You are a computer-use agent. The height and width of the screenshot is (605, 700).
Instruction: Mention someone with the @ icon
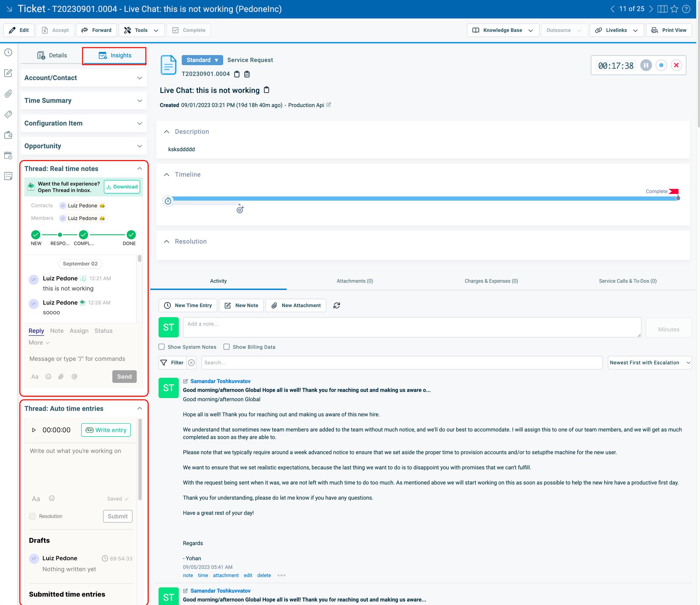[74, 377]
